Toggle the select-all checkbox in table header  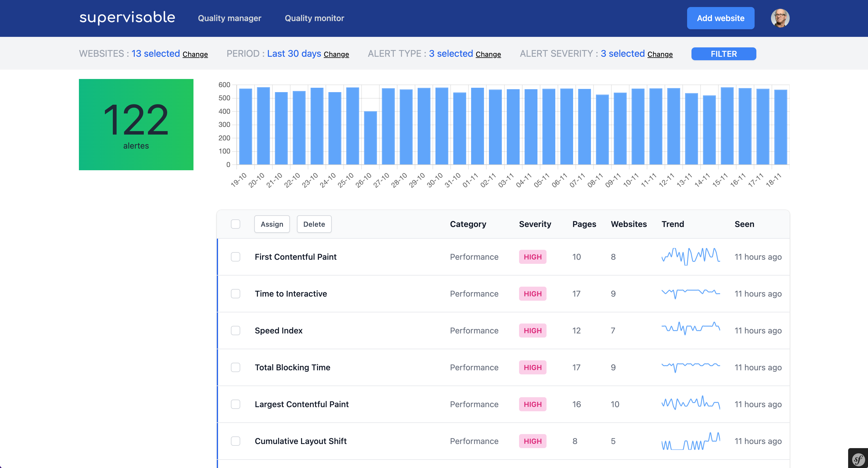[x=236, y=224]
